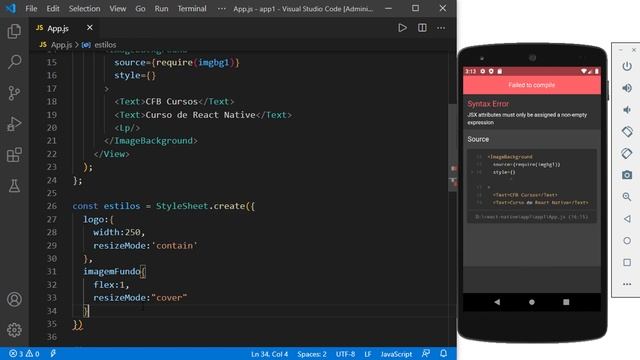The image size is (640, 360).
Task: Click the feedback icon in status bar
Action: tap(426, 353)
